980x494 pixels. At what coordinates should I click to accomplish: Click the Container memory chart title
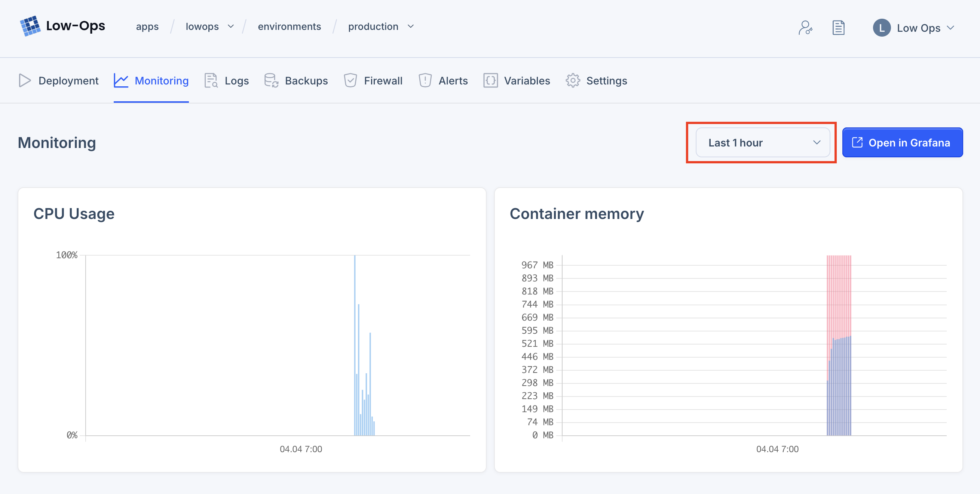coord(577,214)
